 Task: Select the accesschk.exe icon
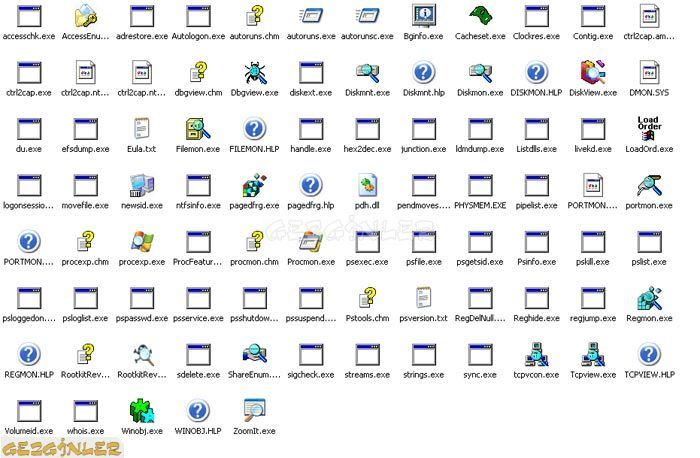(x=29, y=16)
